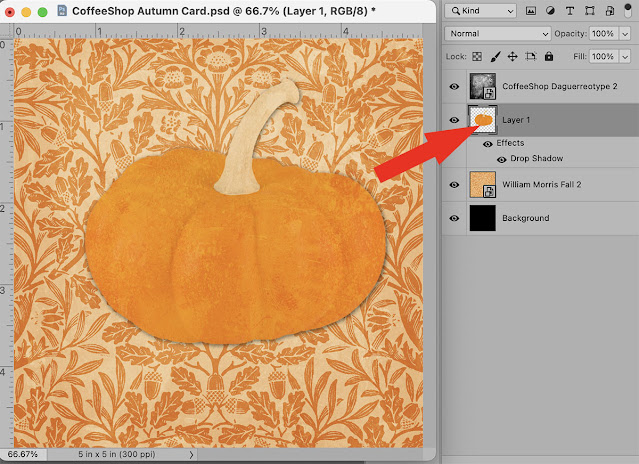The height and width of the screenshot is (464, 639).
Task: Toggle Effects visibility eye on Layer 1
Action: 487,144
